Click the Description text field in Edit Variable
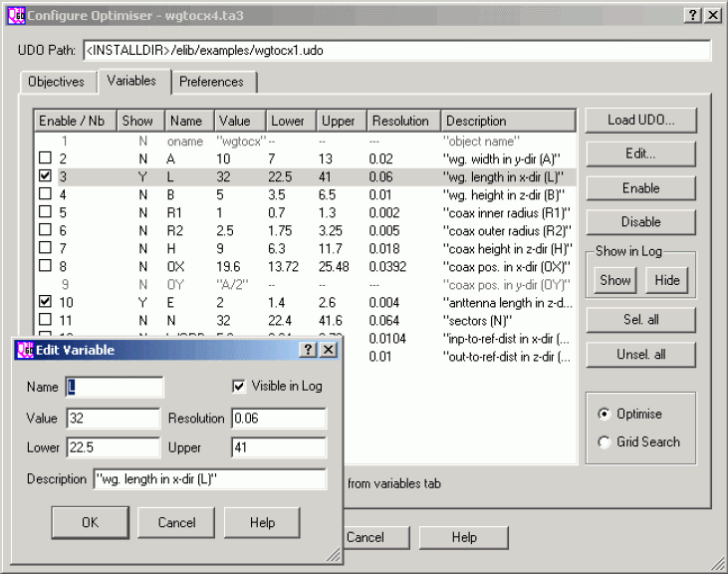The height and width of the screenshot is (574, 728). click(209, 479)
